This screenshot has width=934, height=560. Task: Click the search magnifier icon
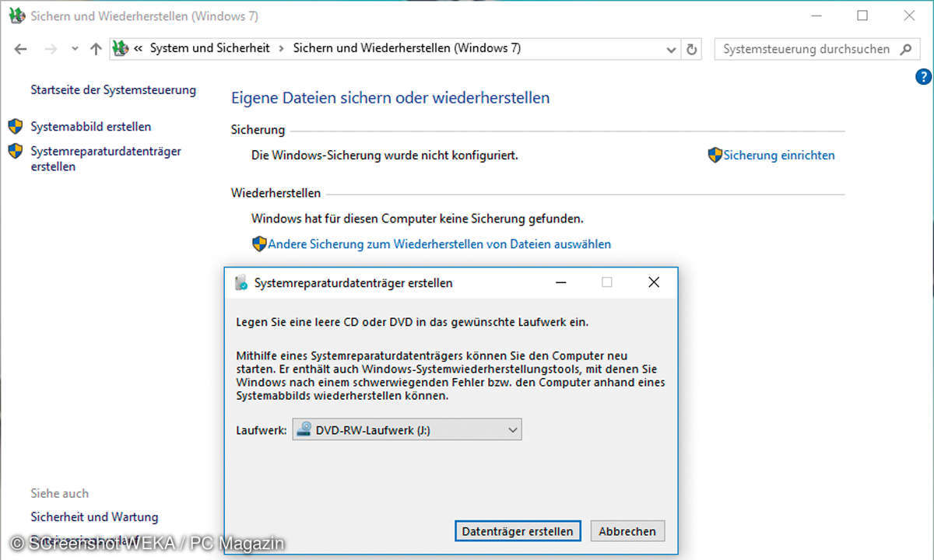pyautogui.click(x=905, y=49)
